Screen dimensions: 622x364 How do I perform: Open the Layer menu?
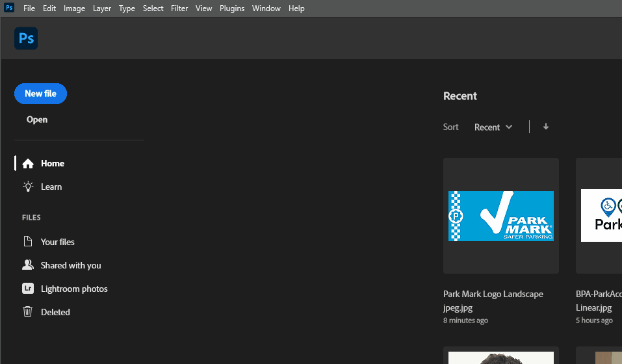tap(102, 8)
